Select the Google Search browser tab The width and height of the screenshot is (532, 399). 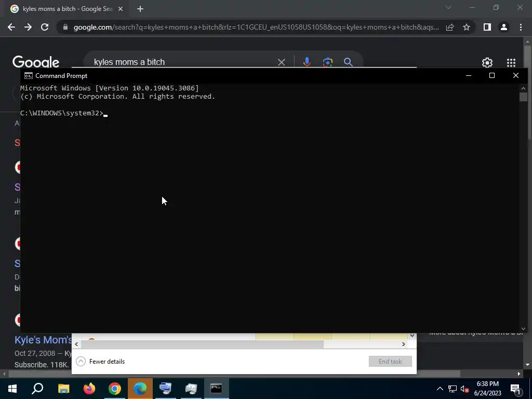pyautogui.click(x=66, y=9)
